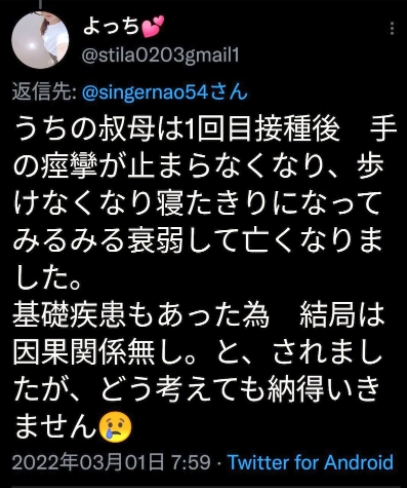Click the 返信先 reply-to label

44,92
